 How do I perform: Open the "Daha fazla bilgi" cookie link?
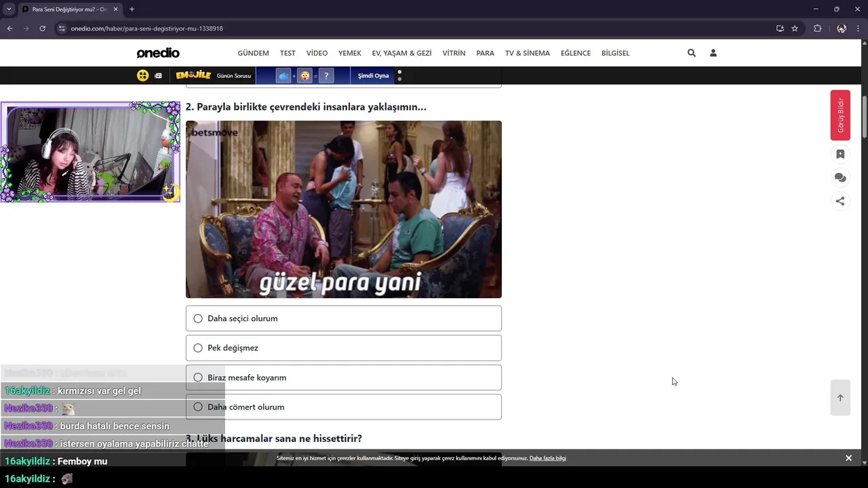548,458
